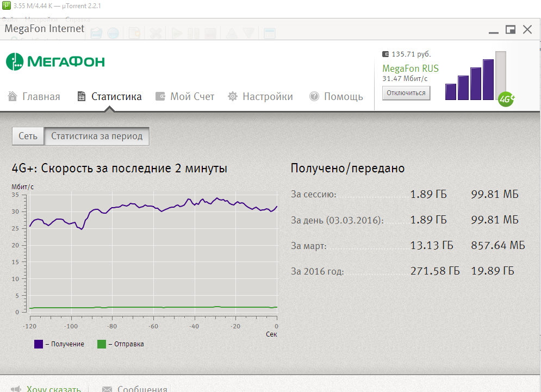Viewport: 541px width, 392px height.
Task: Click the За день (03.03.2016) row label
Action: point(338,220)
